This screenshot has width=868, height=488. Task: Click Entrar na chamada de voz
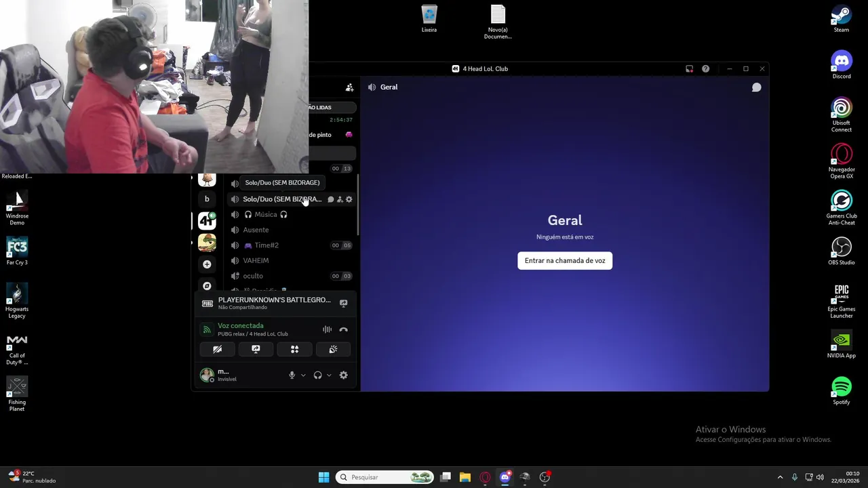pyautogui.click(x=565, y=260)
